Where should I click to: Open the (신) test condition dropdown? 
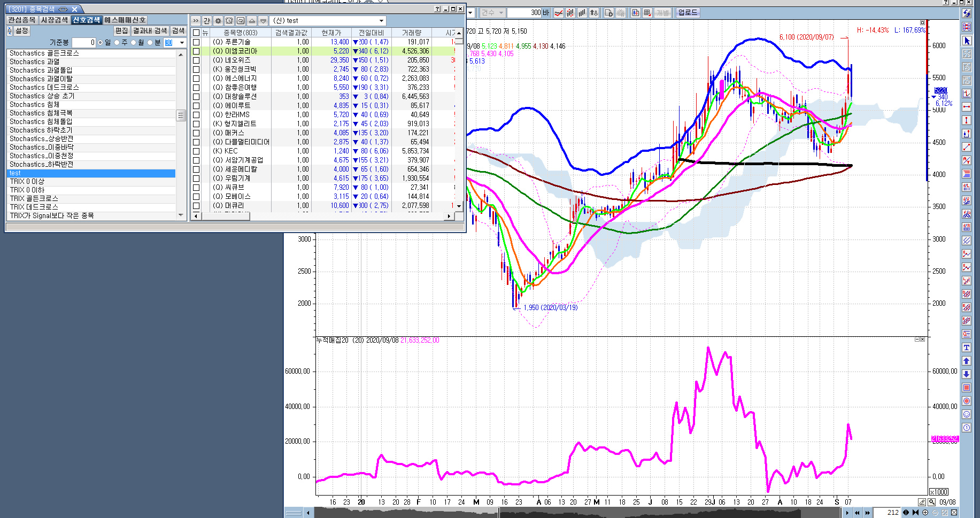coord(381,21)
